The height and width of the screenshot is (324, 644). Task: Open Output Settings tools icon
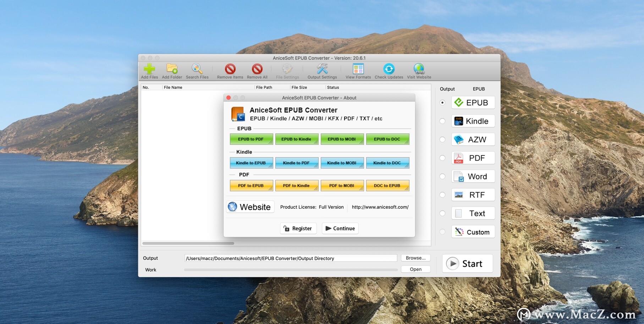(322, 68)
